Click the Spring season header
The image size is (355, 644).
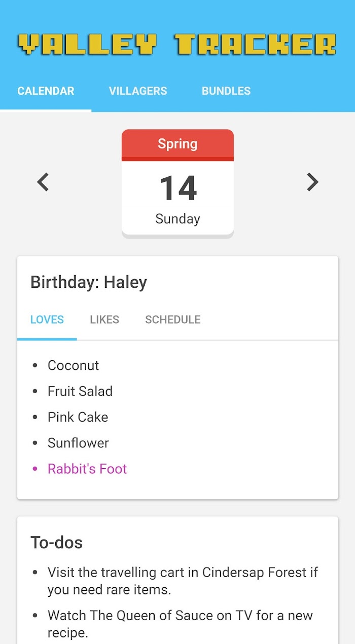pyautogui.click(x=177, y=144)
